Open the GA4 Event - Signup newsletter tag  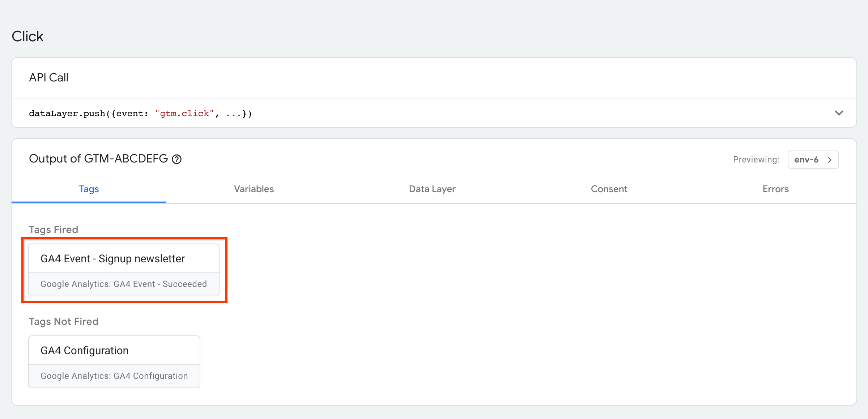pos(124,270)
